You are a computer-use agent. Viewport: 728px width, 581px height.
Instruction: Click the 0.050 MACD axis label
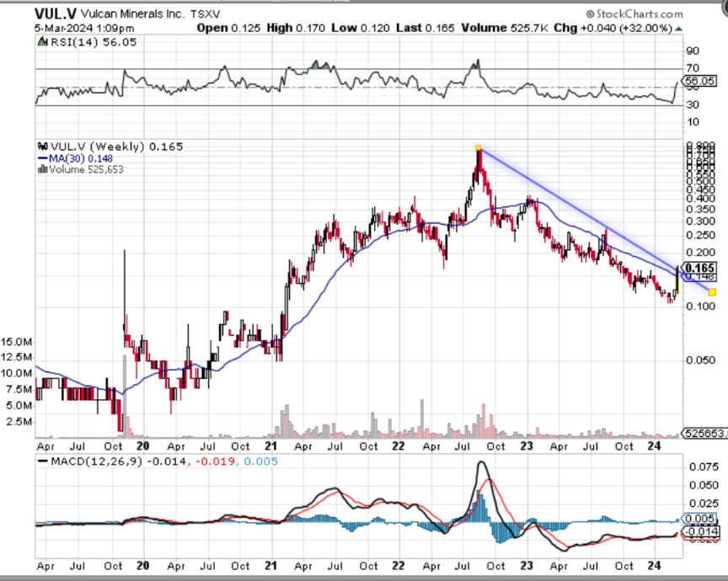704,485
